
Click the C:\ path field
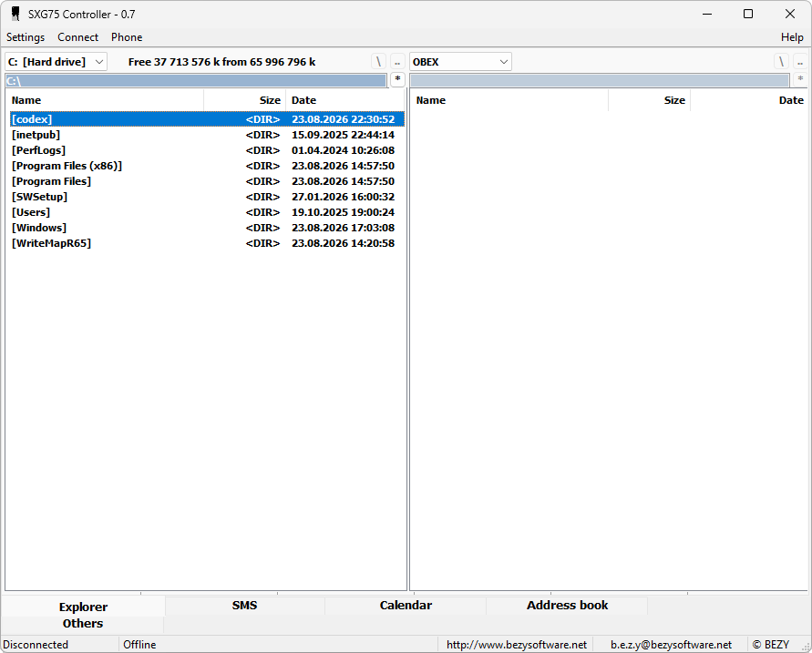(196, 81)
